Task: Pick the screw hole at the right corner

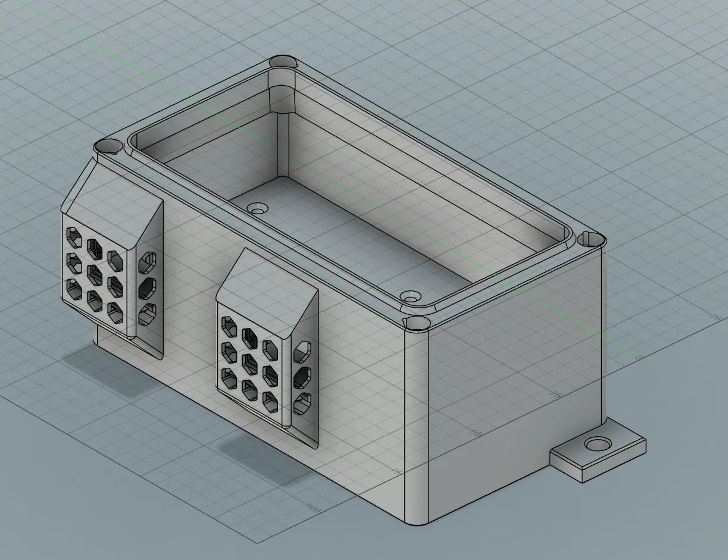Action: (x=591, y=239)
